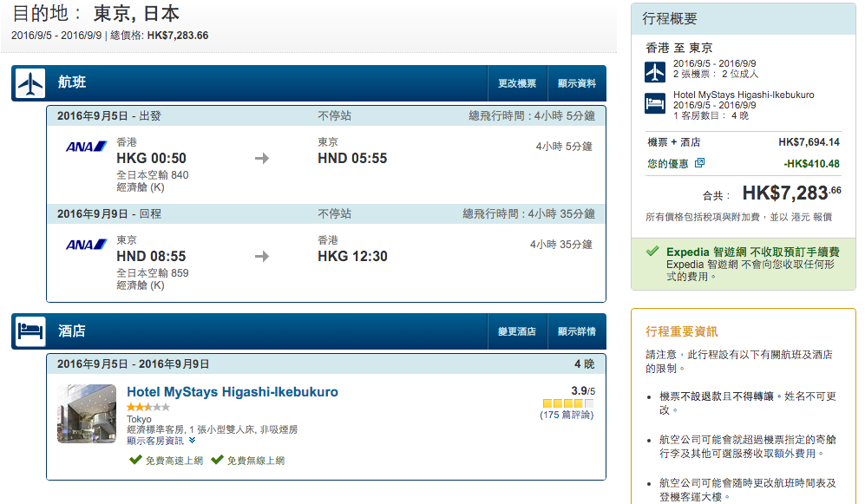This screenshot has width=865, height=504.
Task: Click the ANA logo for the departure flight
Action: 86,147
